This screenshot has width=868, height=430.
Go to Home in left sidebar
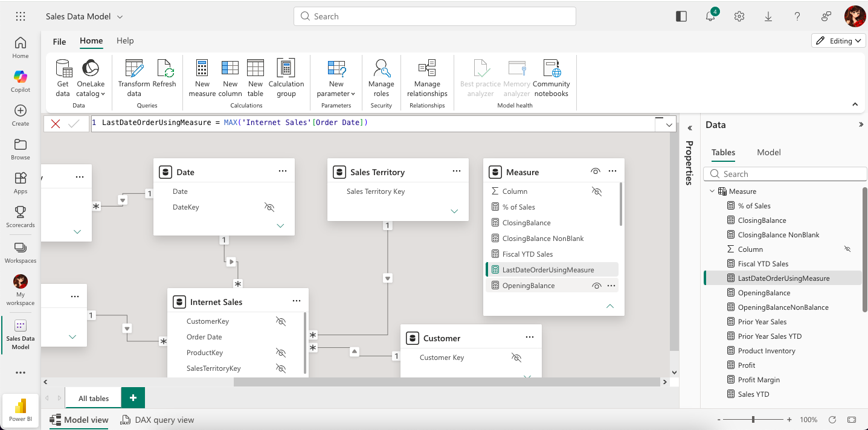tap(21, 48)
